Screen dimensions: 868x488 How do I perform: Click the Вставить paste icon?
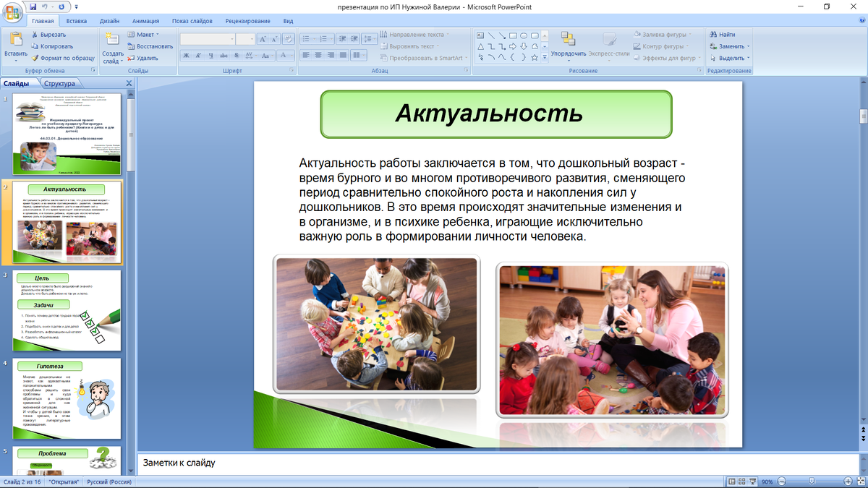click(x=15, y=40)
